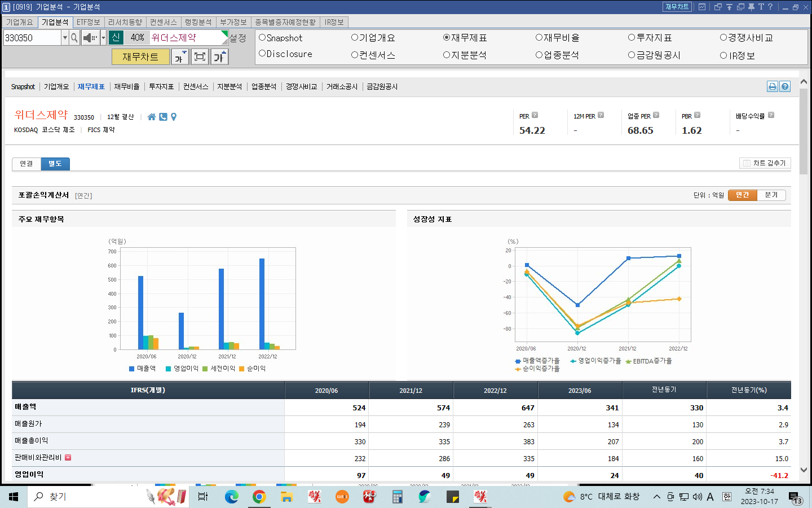
Task: Open the 거래소공시 link in page nav
Action: point(342,86)
